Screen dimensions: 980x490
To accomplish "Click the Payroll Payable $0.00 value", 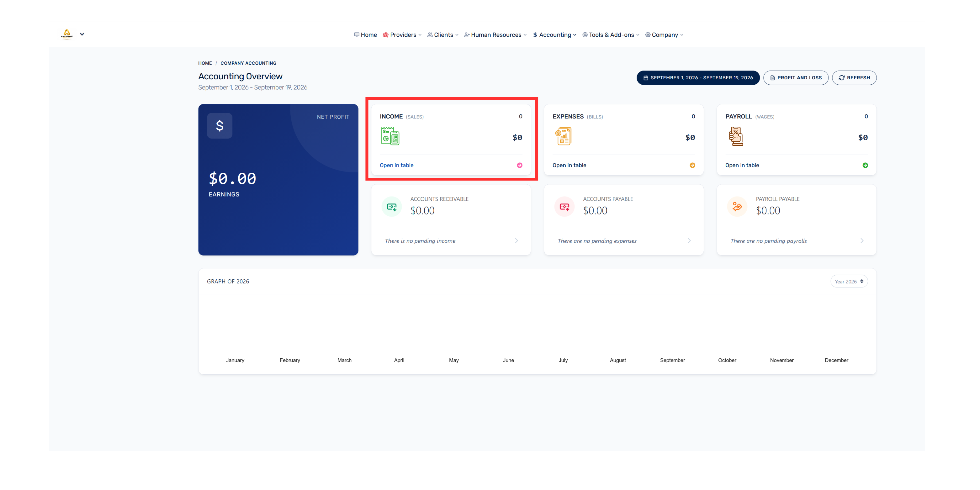I will (x=768, y=211).
